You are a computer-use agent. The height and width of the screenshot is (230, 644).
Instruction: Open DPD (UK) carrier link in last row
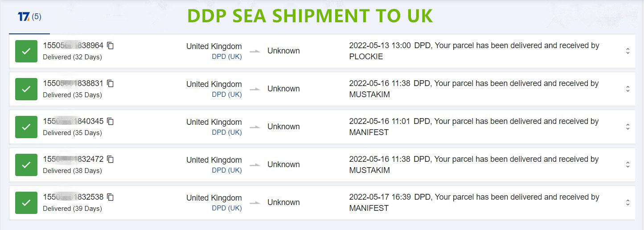(227, 208)
